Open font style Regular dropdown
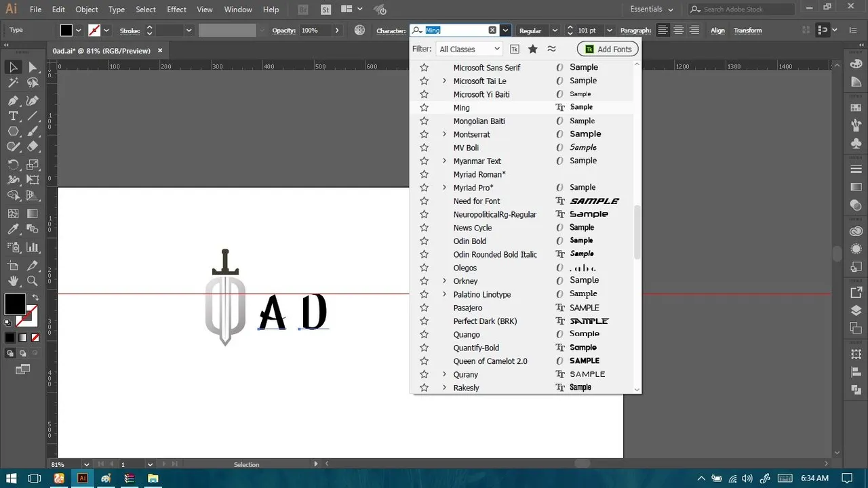Screen dimensions: 868x488 [x=554, y=30]
